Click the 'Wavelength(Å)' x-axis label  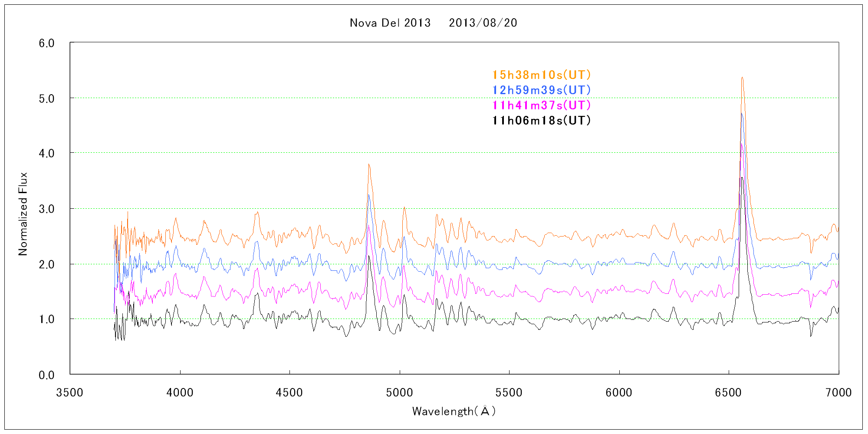[x=454, y=411]
